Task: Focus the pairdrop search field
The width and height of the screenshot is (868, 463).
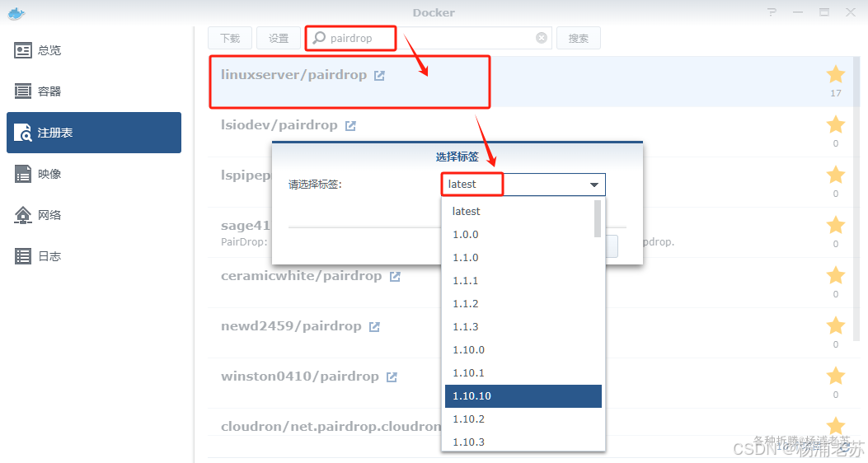Action: tap(429, 38)
